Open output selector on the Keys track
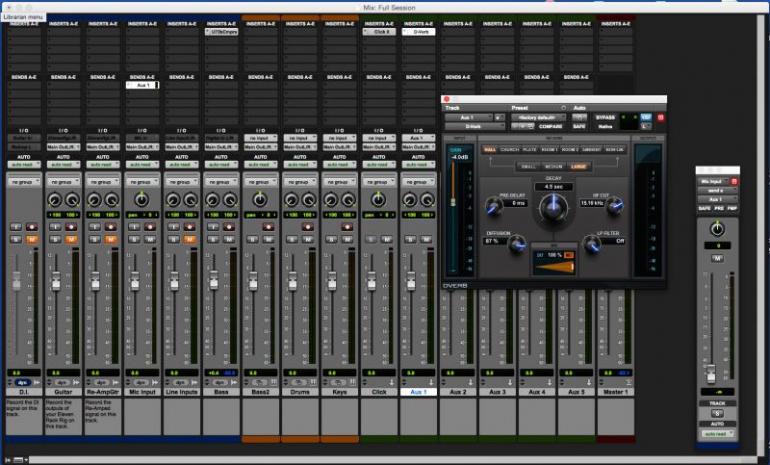The height and width of the screenshot is (465, 770). click(x=339, y=147)
